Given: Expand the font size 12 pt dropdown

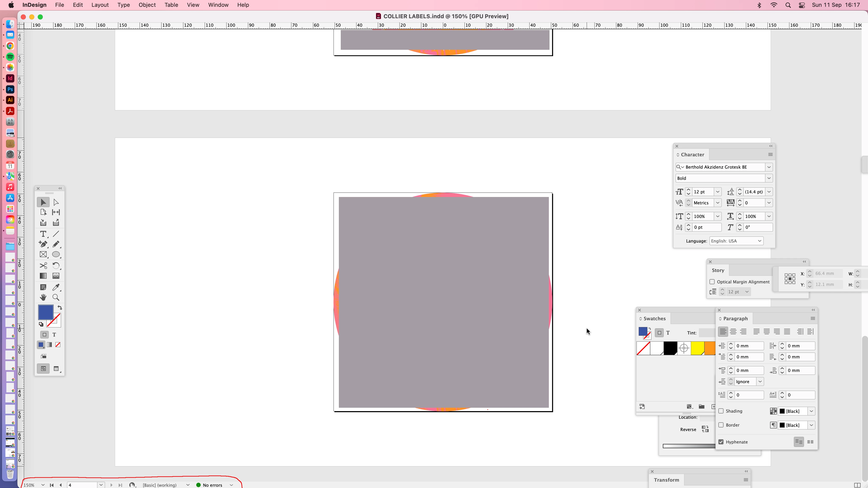Looking at the screenshot, I should 718,192.
